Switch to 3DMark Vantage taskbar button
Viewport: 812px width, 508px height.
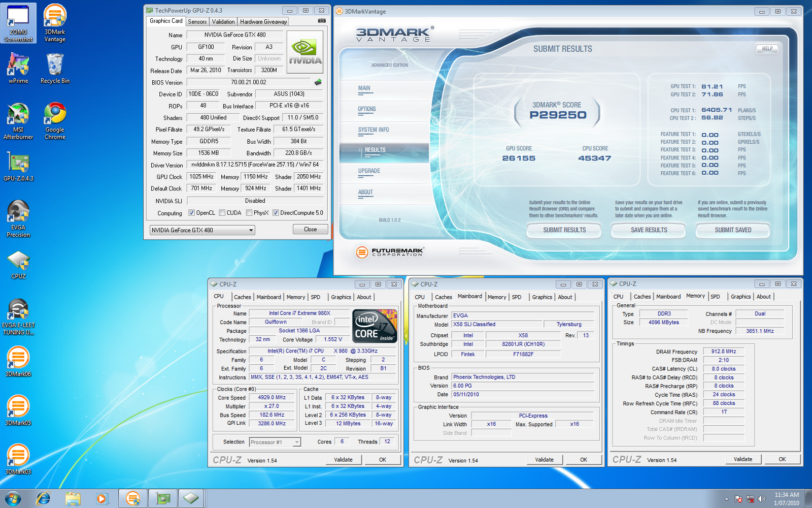(x=133, y=498)
